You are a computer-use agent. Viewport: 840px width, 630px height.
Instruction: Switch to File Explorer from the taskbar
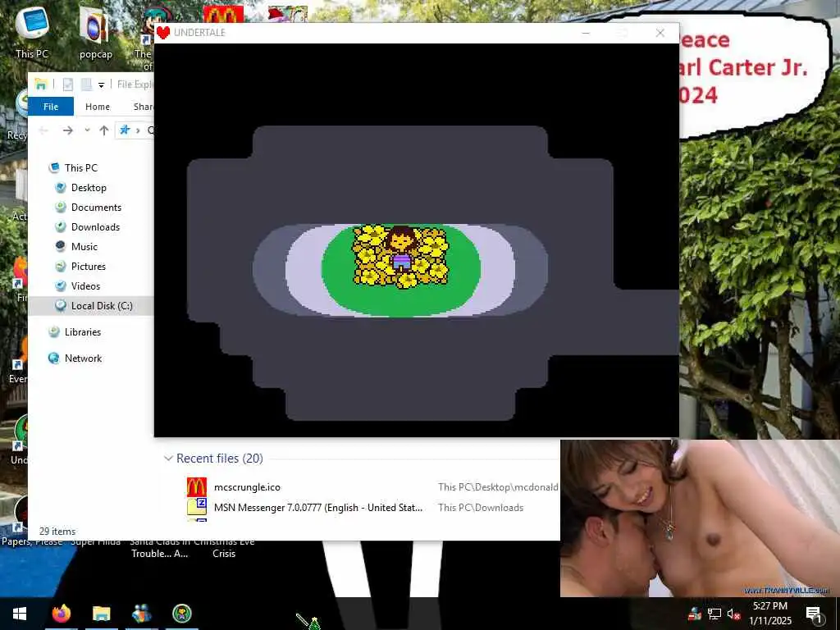pos(101,614)
